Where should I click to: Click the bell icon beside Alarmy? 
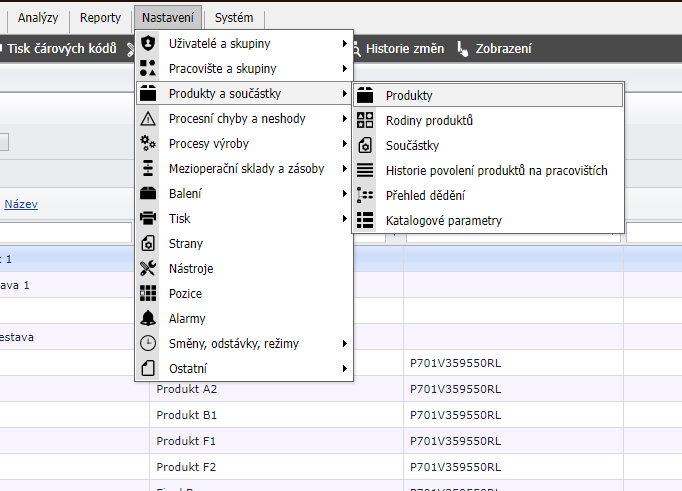(148, 319)
